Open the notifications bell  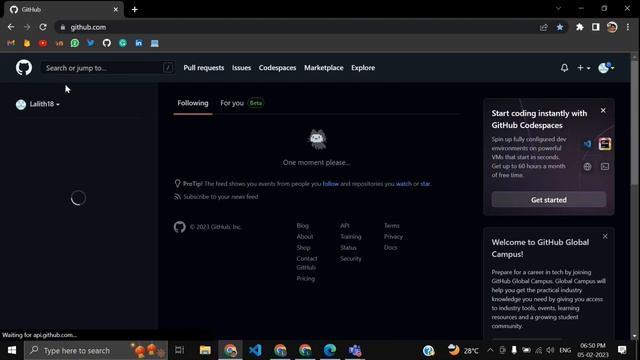(x=564, y=68)
